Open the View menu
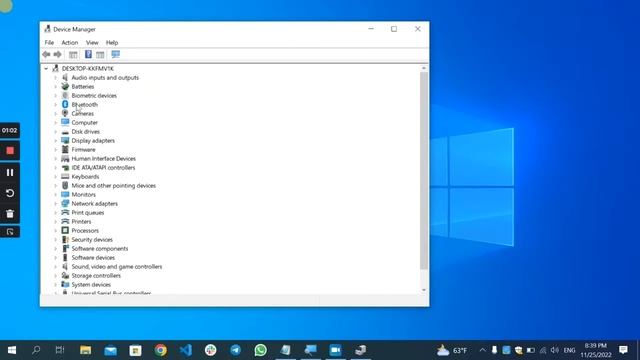The image size is (640, 360). [x=92, y=42]
